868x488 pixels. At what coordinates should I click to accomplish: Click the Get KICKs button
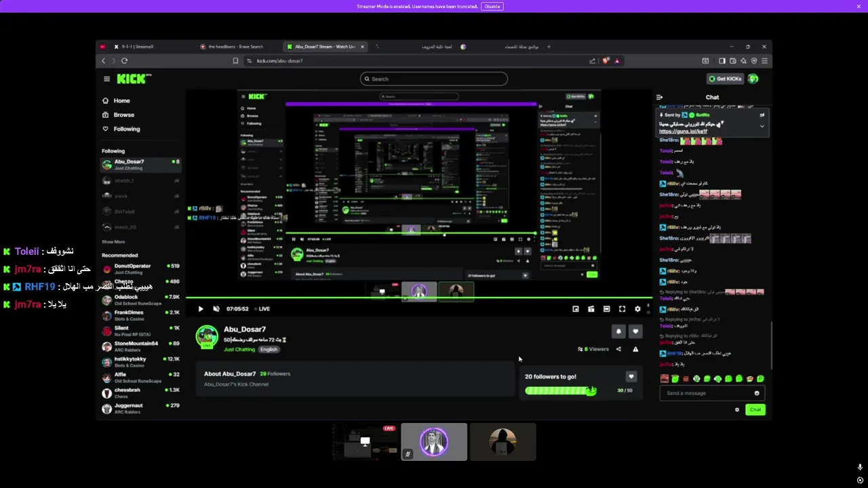tap(725, 79)
